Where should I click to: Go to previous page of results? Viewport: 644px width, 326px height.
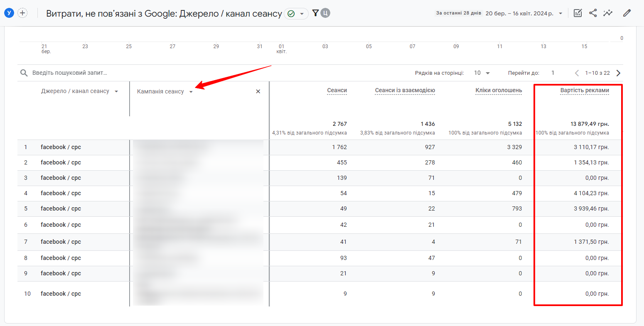577,73
